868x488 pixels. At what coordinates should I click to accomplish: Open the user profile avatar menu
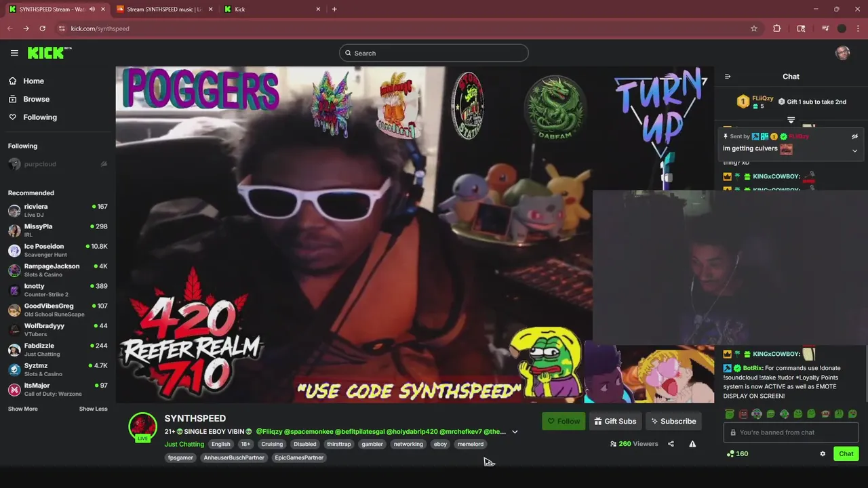click(843, 53)
